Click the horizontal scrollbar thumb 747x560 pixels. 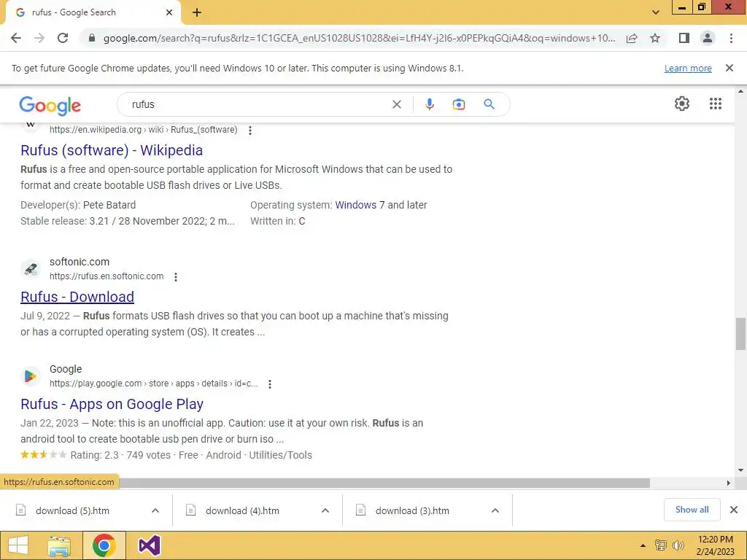click(x=384, y=483)
